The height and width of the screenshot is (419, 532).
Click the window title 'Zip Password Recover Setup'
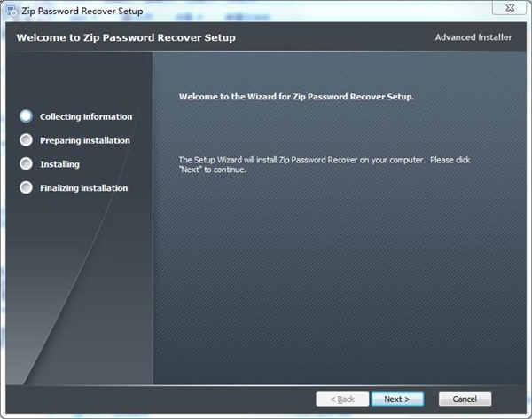pyautogui.click(x=82, y=11)
